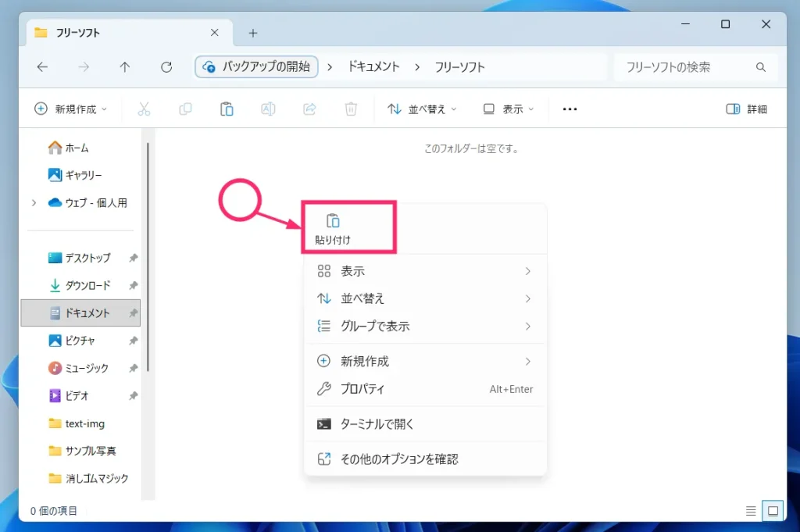Screen dimensions: 800x532
Task: Click the pin icon beside ダウンロード
Action: coord(133,285)
